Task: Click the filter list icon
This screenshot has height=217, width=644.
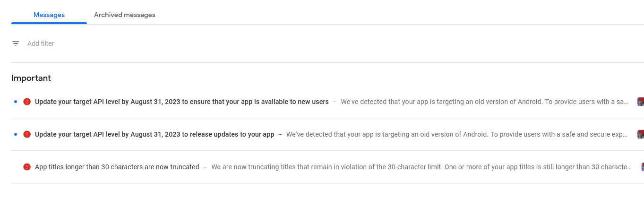Action: coord(16,43)
